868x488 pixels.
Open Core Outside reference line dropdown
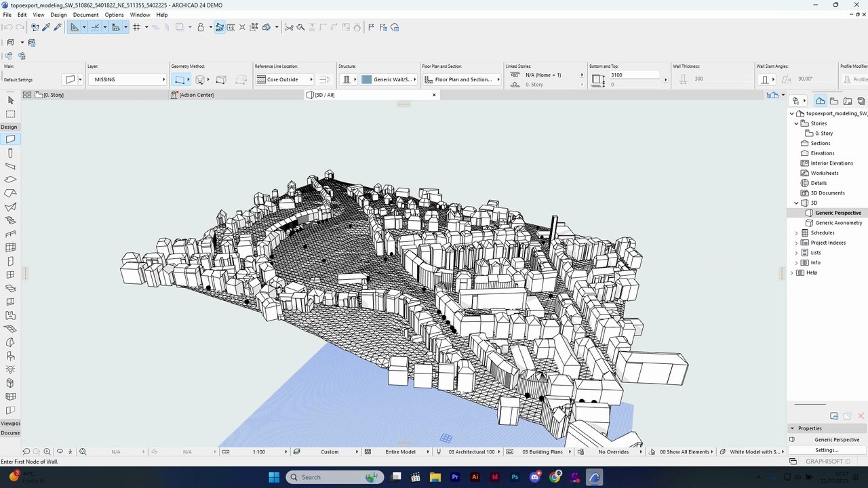(285, 79)
